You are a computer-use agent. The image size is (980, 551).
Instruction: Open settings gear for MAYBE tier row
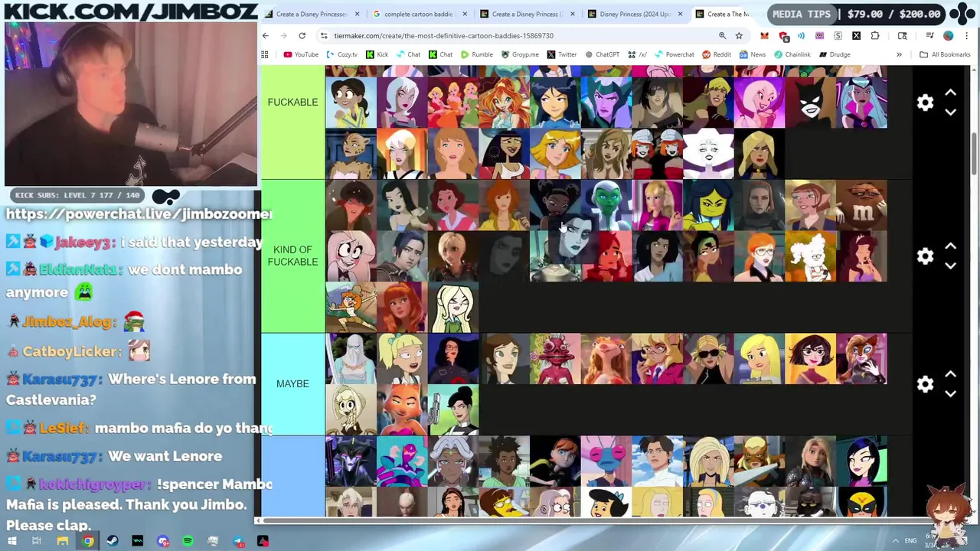point(925,383)
